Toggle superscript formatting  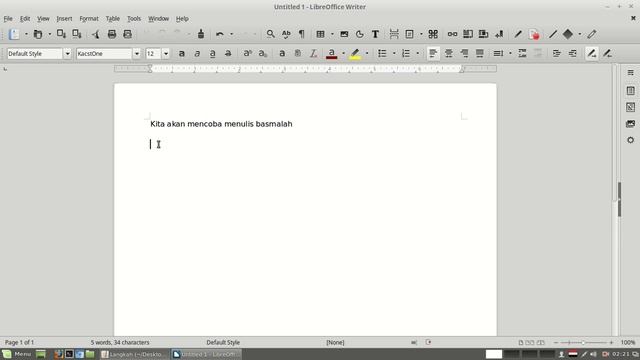pos(247,53)
